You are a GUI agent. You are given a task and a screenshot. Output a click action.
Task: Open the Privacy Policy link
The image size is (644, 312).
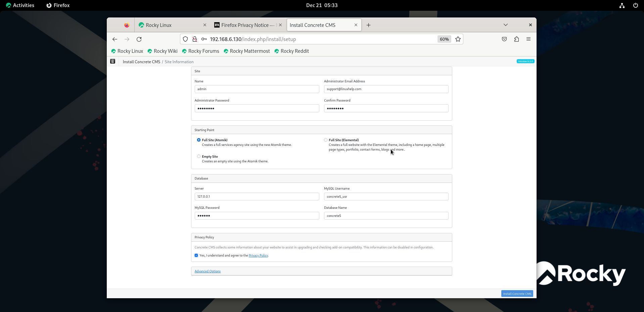[258, 256]
